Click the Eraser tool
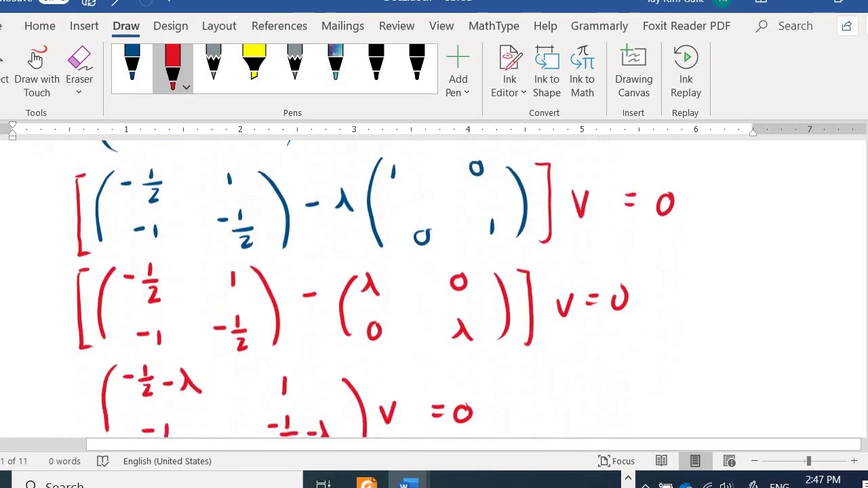The height and width of the screenshot is (488, 868). (x=79, y=65)
